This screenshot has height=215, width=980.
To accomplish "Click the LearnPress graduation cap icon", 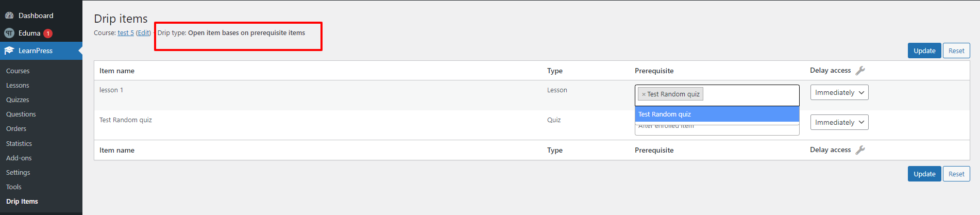I will tap(9, 51).
